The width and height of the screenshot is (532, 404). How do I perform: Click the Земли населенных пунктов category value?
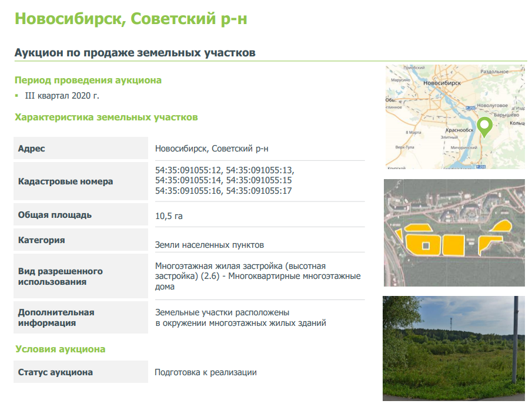click(x=209, y=245)
